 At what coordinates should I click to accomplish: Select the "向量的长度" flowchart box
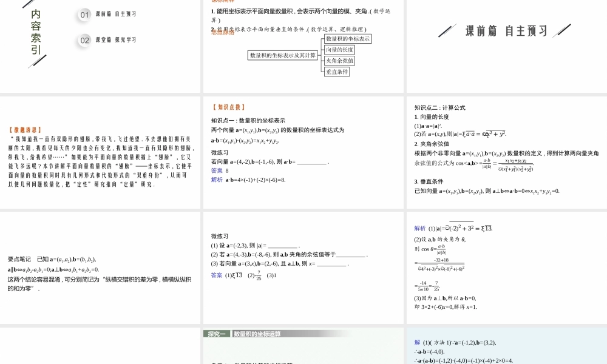coord(339,50)
